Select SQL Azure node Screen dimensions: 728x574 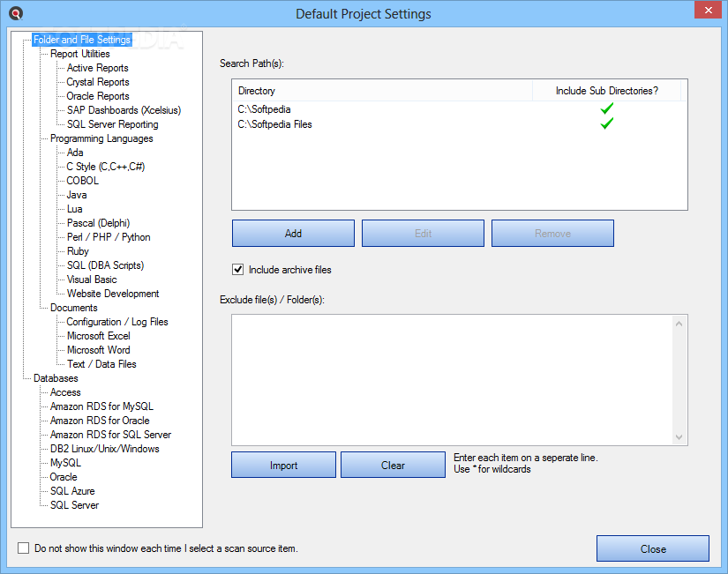tap(72, 491)
